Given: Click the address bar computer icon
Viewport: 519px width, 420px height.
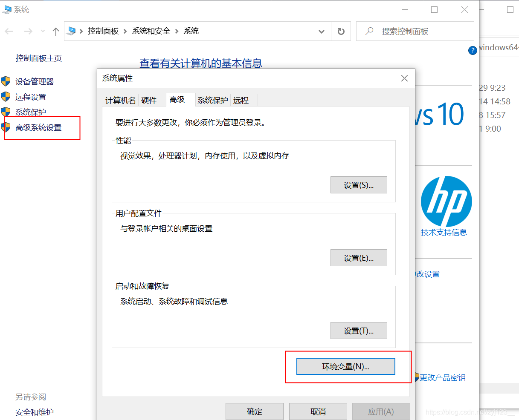Looking at the screenshot, I should click(x=72, y=31).
